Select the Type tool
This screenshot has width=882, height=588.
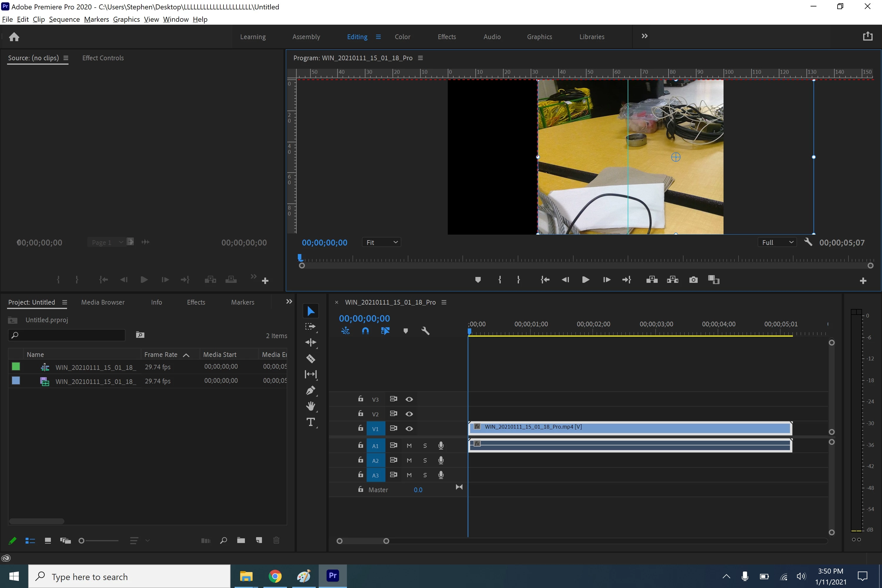point(310,422)
